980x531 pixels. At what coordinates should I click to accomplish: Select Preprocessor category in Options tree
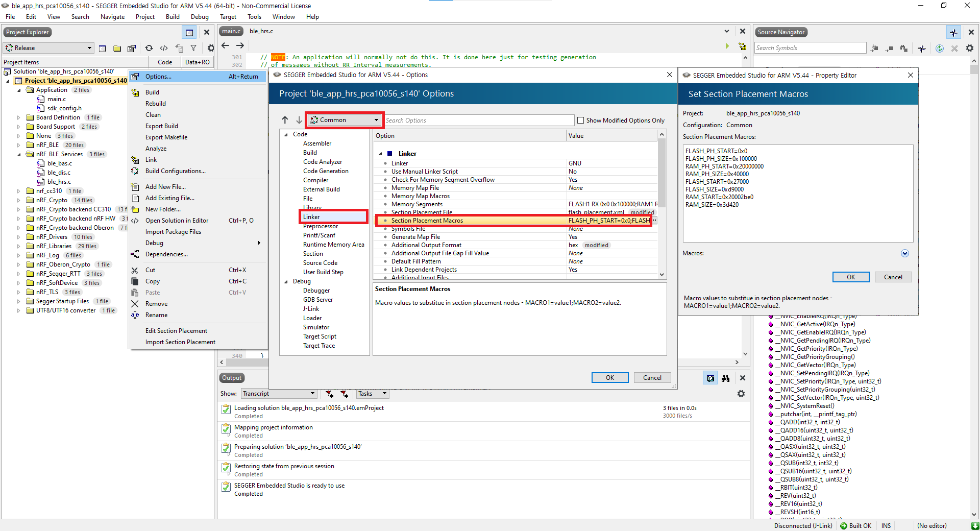coord(321,226)
